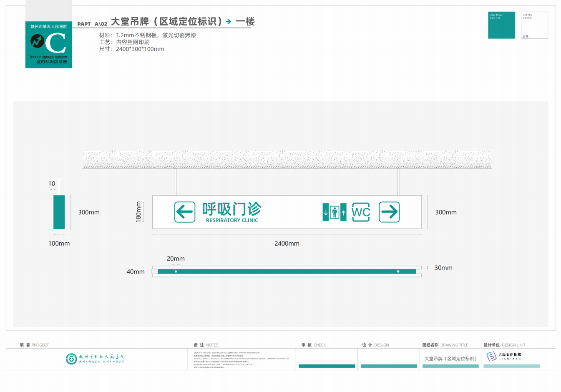Click the speckled ceiling slab
Viewport: 561px width, 392px height.
pyautogui.click(x=287, y=159)
